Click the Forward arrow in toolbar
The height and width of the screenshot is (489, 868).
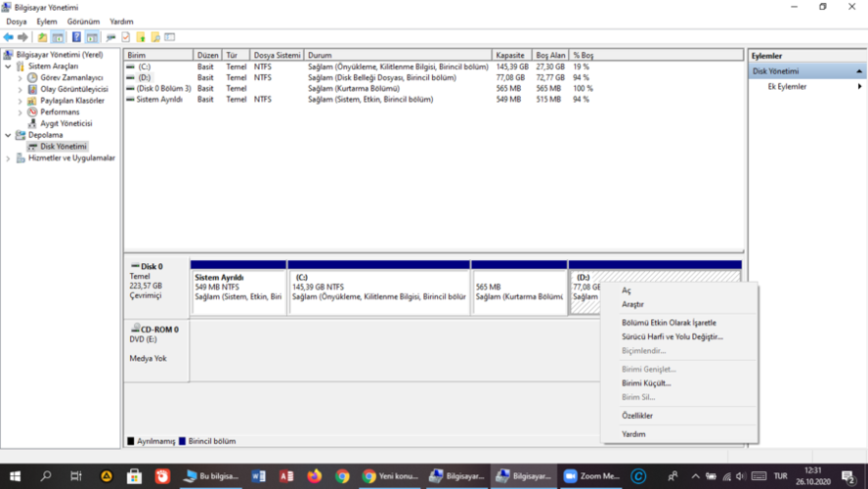tap(22, 37)
